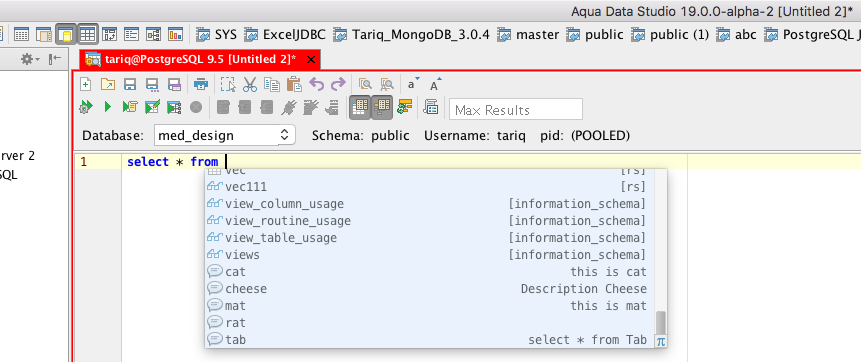
Task: Toggle the first highlighted grid results button
Action: [360, 107]
